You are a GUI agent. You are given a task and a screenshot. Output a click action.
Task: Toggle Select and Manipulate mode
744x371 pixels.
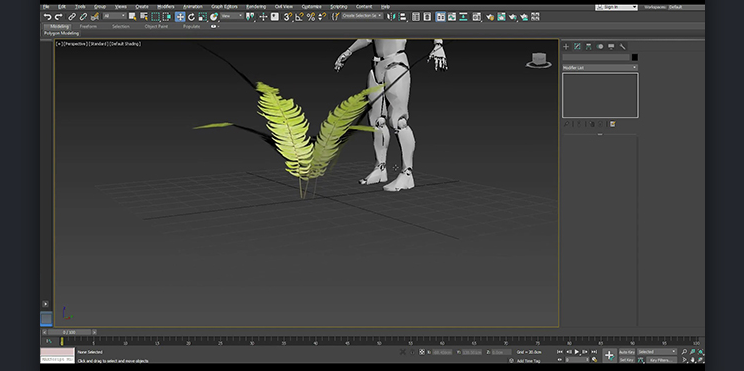[263, 17]
